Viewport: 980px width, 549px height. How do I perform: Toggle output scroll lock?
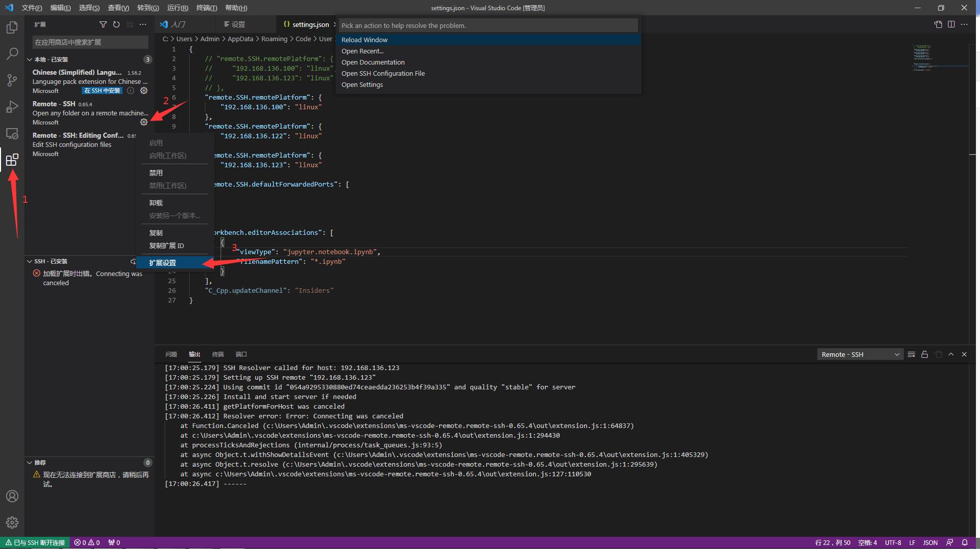(x=925, y=354)
